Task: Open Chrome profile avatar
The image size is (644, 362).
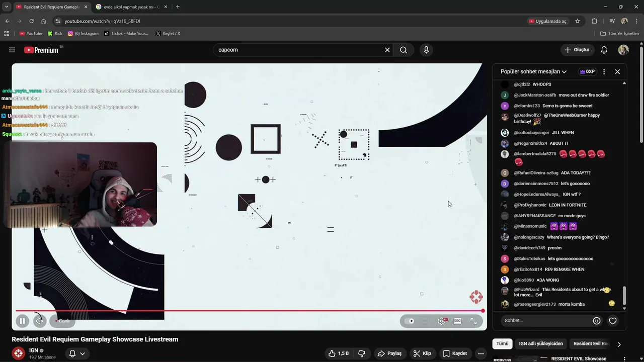Action: tap(624, 21)
